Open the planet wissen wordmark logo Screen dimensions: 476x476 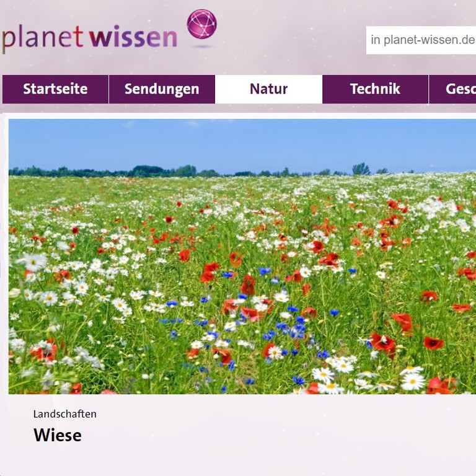(109, 32)
